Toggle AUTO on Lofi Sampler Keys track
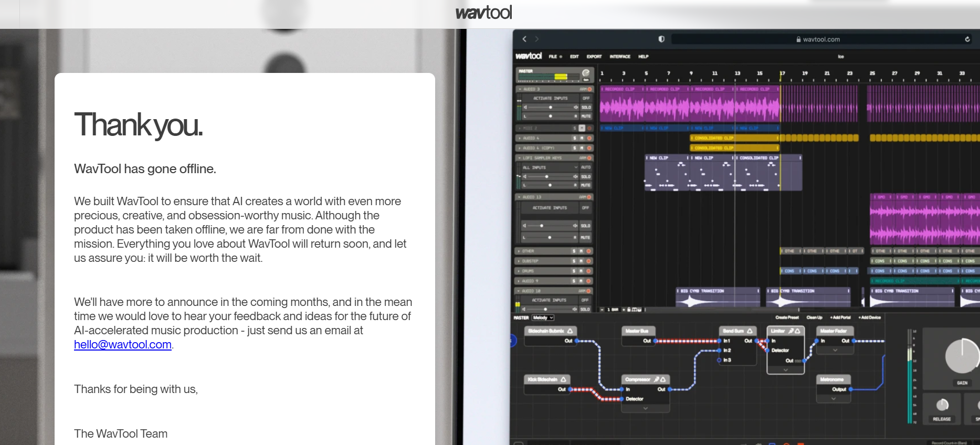Viewport: 980px width, 445px height. 586,167
